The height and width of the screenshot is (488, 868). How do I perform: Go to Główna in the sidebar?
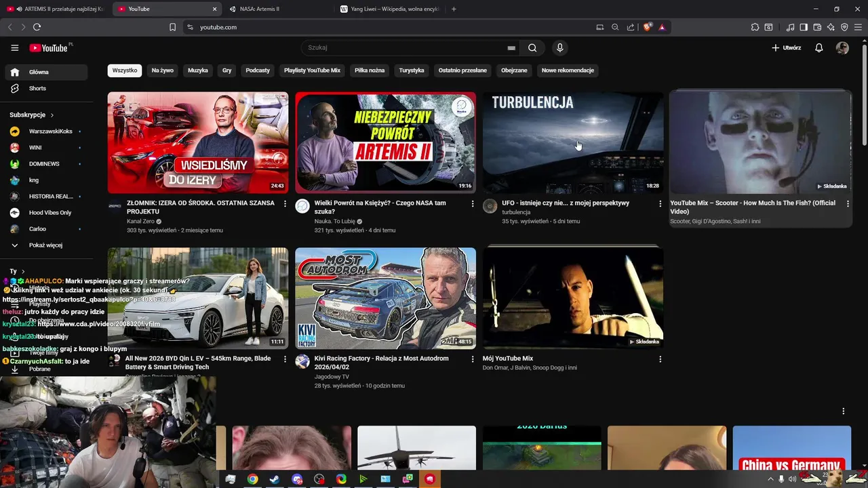46,72
